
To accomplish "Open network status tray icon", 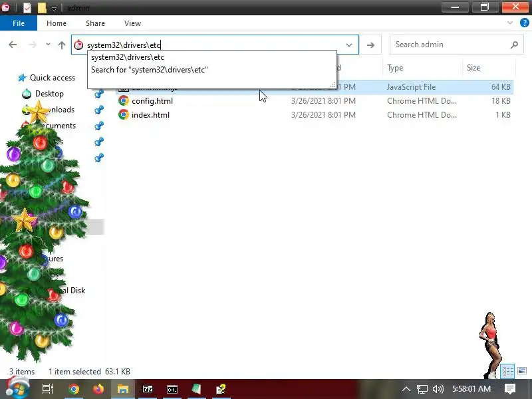I will point(422,389).
